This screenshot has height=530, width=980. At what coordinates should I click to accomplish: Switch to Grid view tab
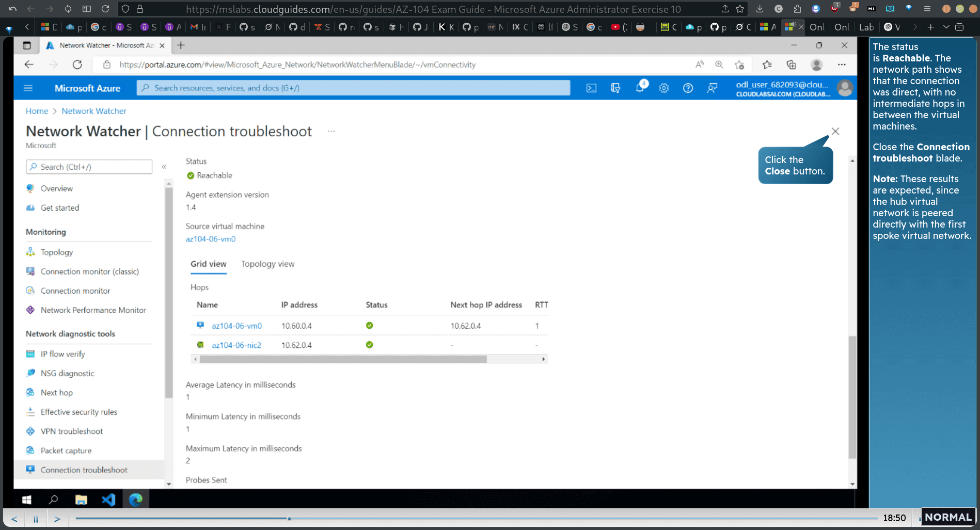point(209,264)
